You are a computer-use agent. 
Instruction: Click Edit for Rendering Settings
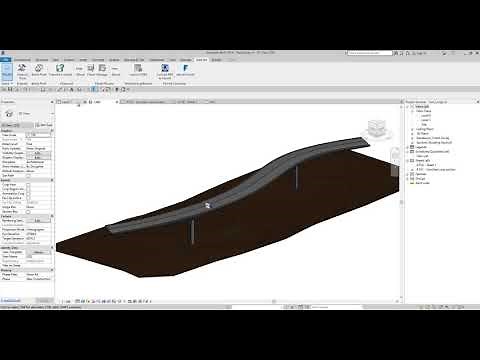tap(39, 221)
